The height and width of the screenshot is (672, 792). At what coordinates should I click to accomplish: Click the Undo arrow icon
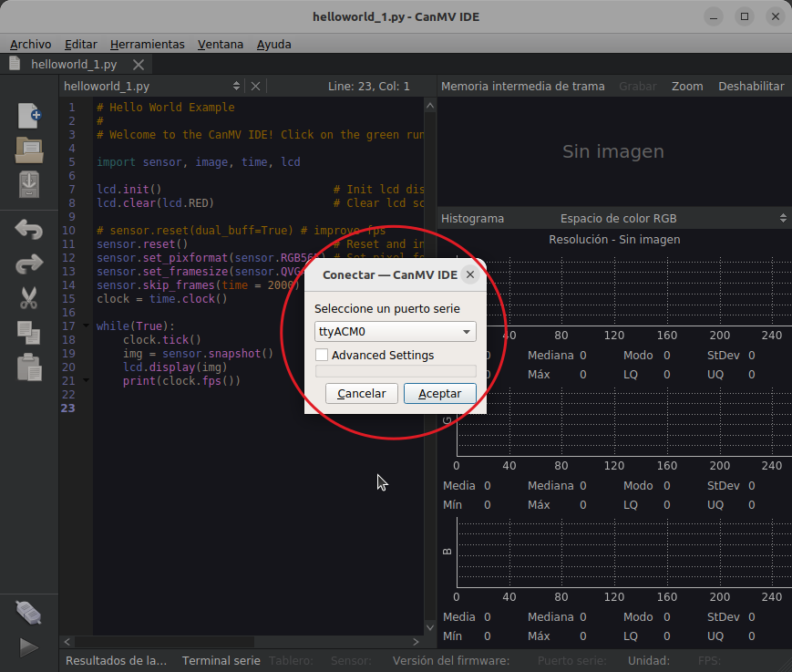(29, 230)
